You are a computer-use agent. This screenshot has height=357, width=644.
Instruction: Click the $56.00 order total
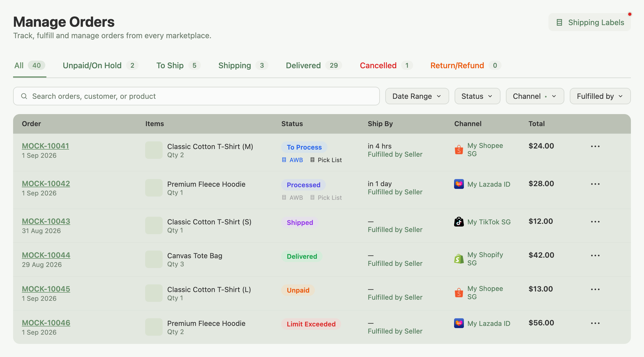[x=541, y=323]
